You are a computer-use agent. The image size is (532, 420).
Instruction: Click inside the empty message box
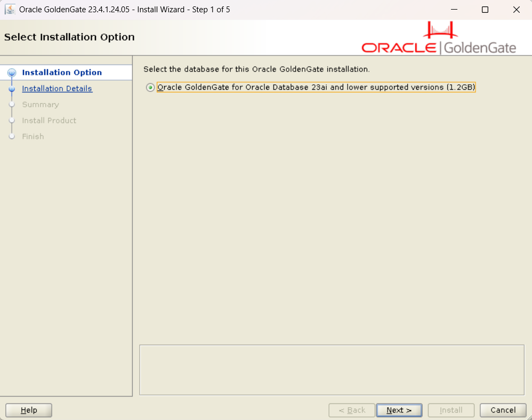point(332,370)
